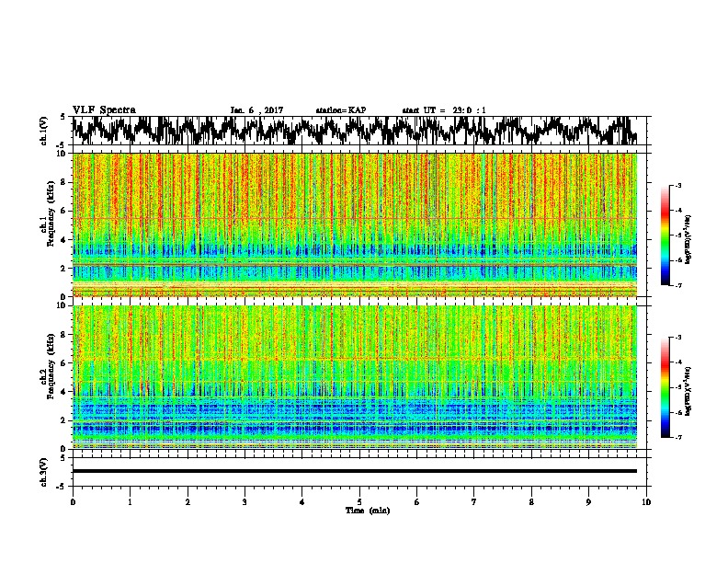Screen dimensions: 728x563
Task: Click the "2" tick on the time axis
Action: pos(188,502)
